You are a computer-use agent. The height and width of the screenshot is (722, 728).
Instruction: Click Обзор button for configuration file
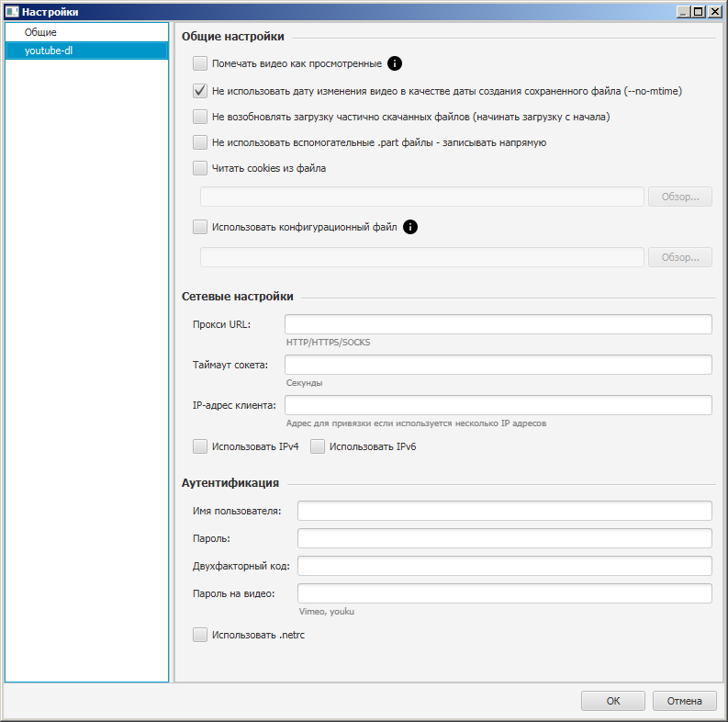point(680,257)
